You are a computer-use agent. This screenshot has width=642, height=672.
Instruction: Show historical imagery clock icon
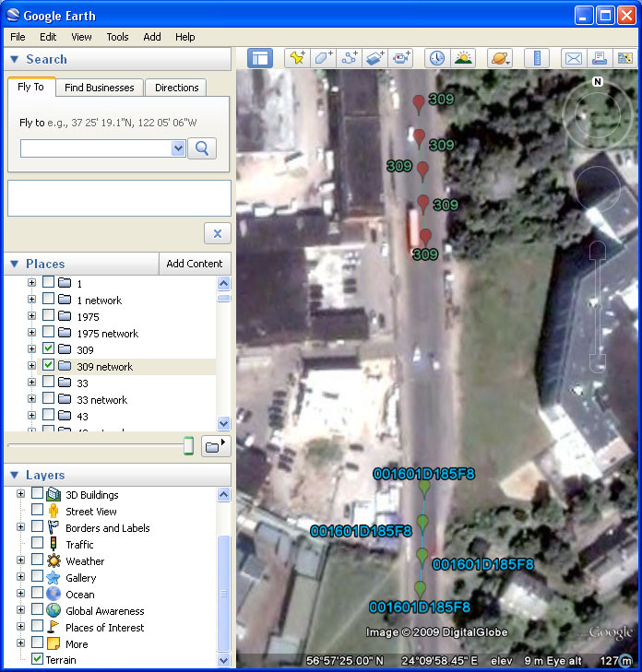437,58
